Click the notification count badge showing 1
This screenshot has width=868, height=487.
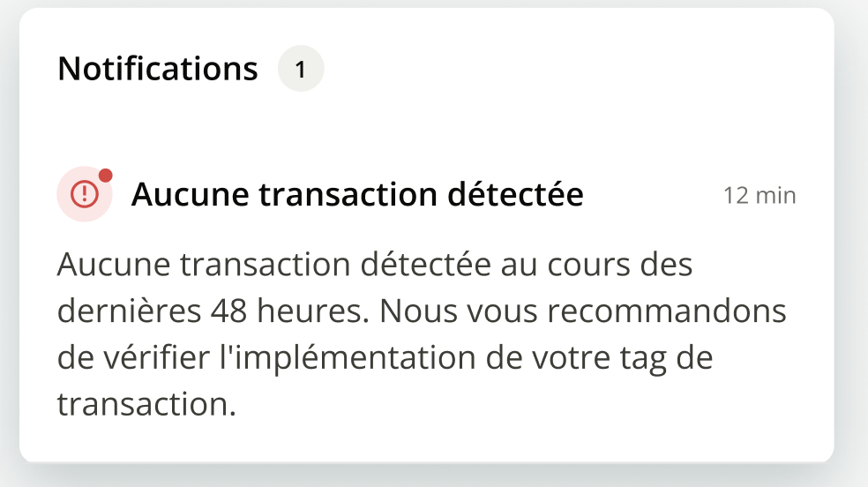[x=300, y=70]
